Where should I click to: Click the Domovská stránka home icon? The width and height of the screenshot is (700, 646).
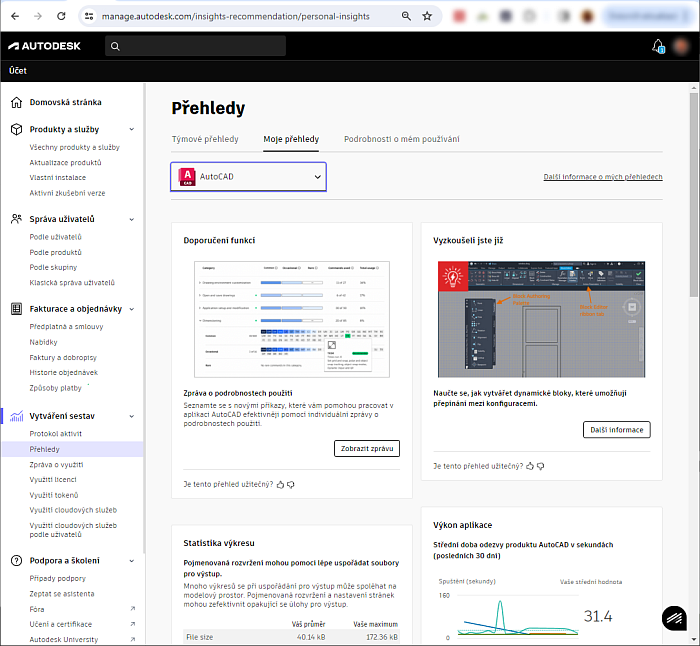pyautogui.click(x=16, y=102)
